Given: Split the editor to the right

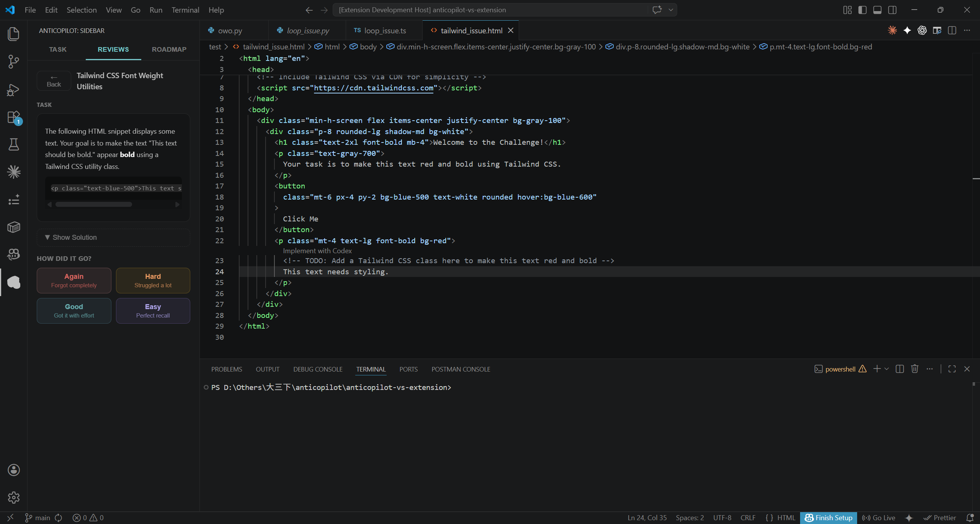Looking at the screenshot, I should [x=952, y=30].
